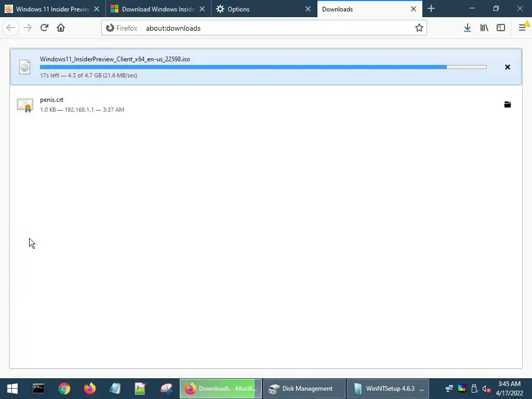Open containing folder for penis.crt

[x=508, y=104]
